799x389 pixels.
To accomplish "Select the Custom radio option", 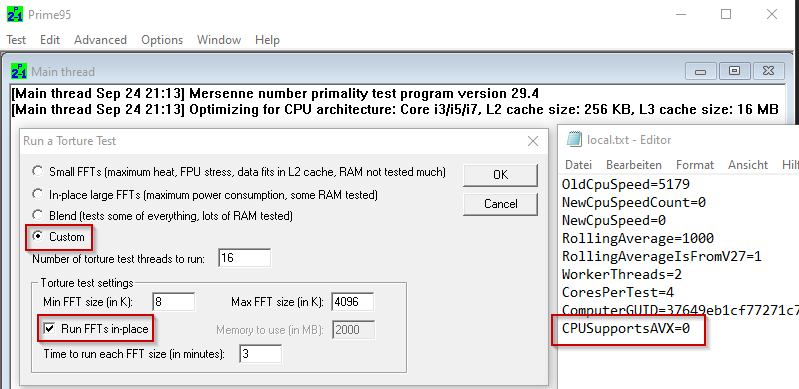I will click(38, 237).
